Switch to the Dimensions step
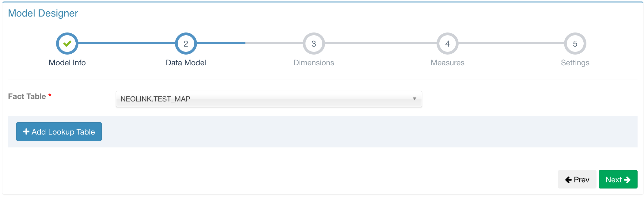 313,63
